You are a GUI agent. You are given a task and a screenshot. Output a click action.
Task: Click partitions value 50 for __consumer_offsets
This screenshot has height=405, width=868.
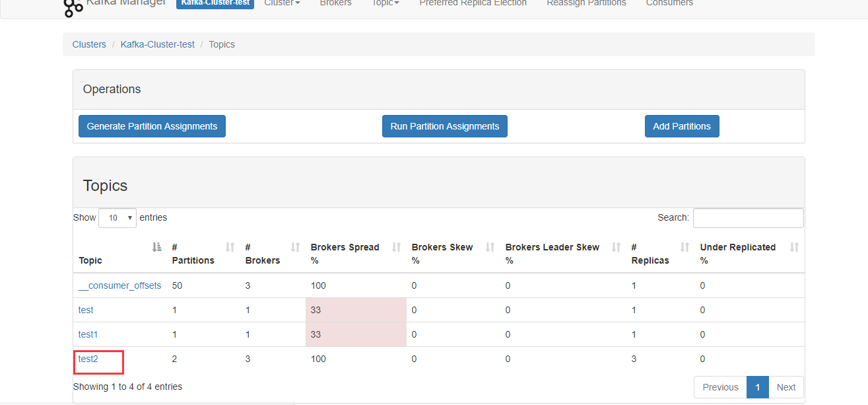tap(177, 285)
